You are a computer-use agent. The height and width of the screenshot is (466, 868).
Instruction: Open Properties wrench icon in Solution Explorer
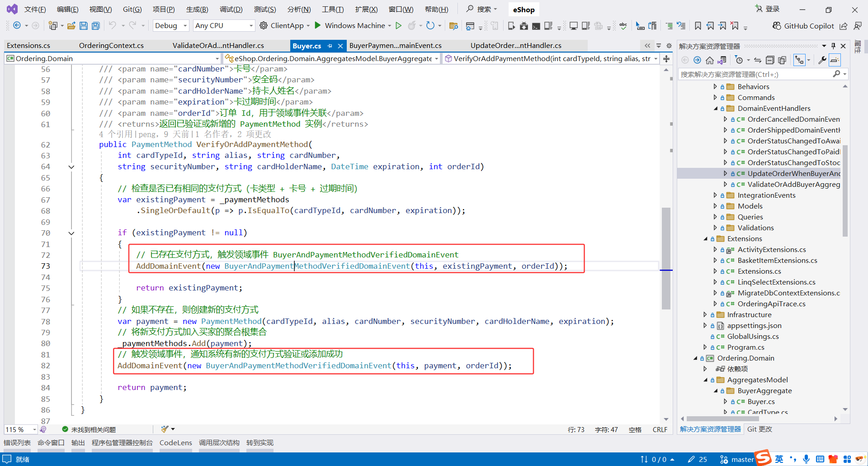[x=822, y=60]
